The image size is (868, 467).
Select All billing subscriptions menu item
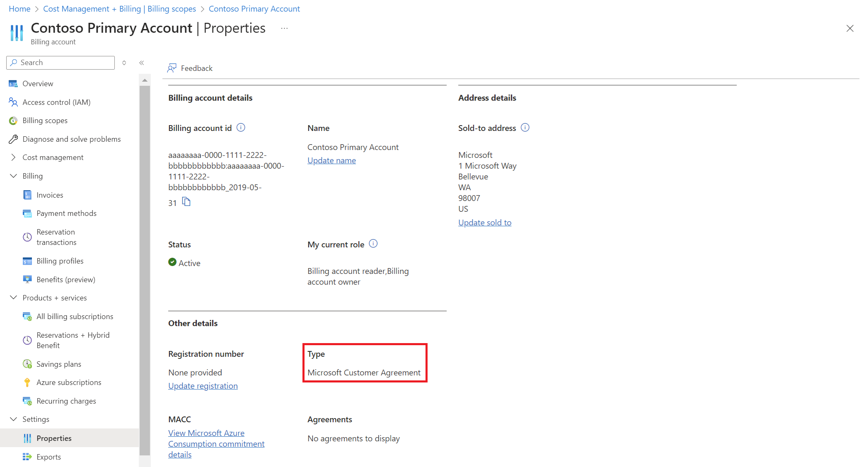click(75, 316)
